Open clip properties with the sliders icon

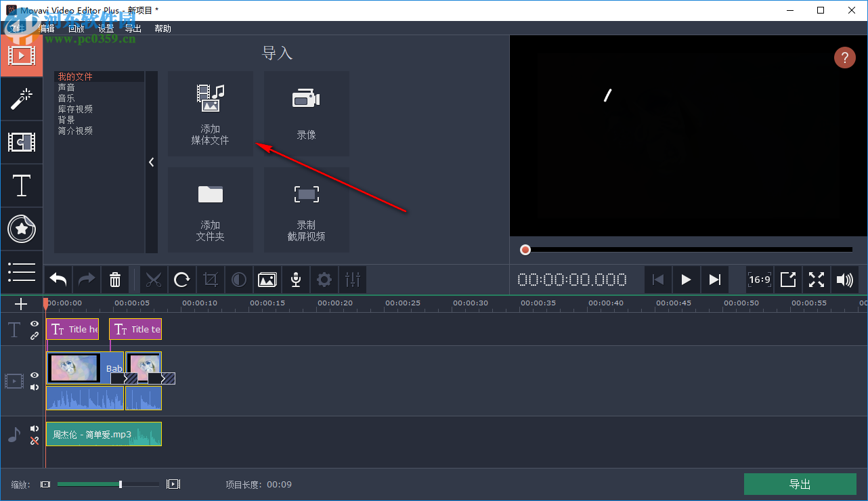click(353, 279)
